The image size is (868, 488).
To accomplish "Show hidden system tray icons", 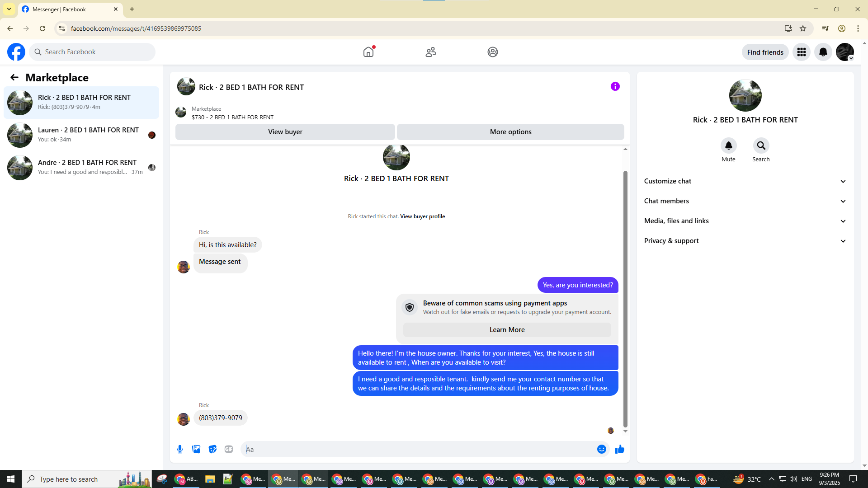I will point(771,479).
